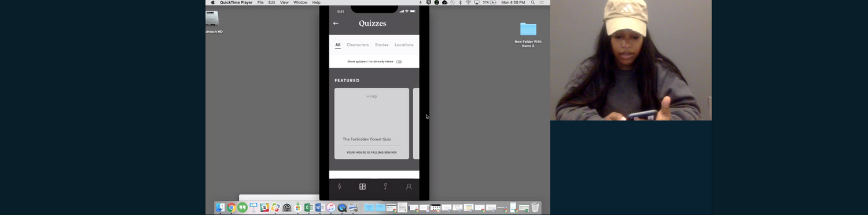Open iTunes from the Dock
The width and height of the screenshot is (868, 215).
pos(331,207)
